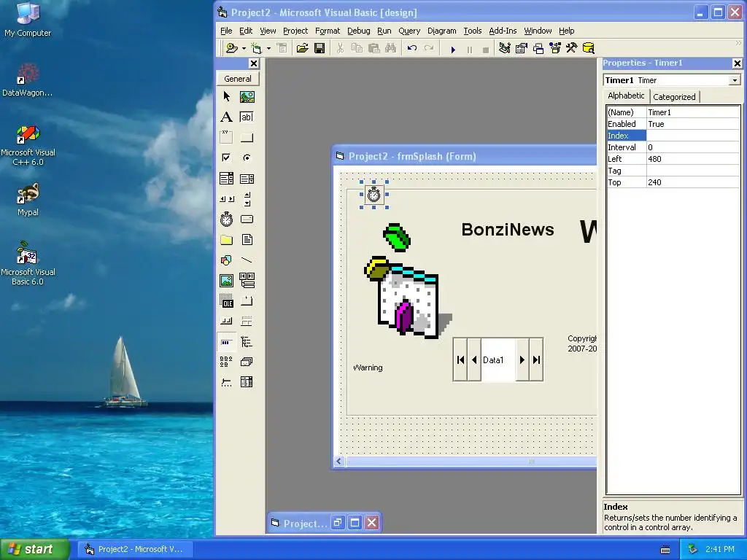The width and height of the screenshot is (747, 560).
Task: Click the Save Project floppy icon
Action: [x=320, y=48]
